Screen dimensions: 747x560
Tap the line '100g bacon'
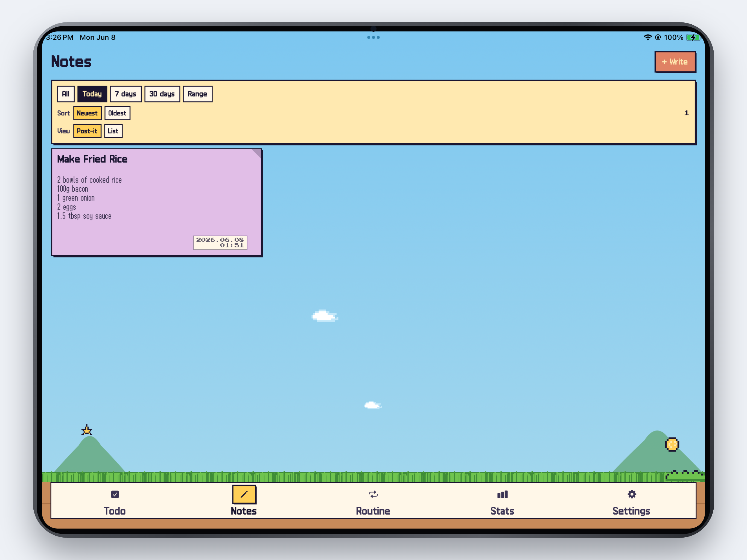coord(73,189)
